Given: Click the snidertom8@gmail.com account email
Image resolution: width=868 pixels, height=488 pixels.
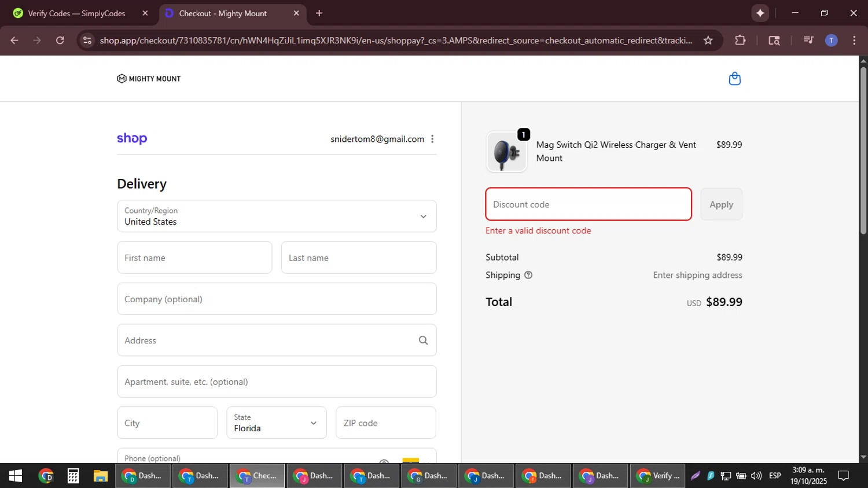Looking at the screenshot, I should point(377,139).
